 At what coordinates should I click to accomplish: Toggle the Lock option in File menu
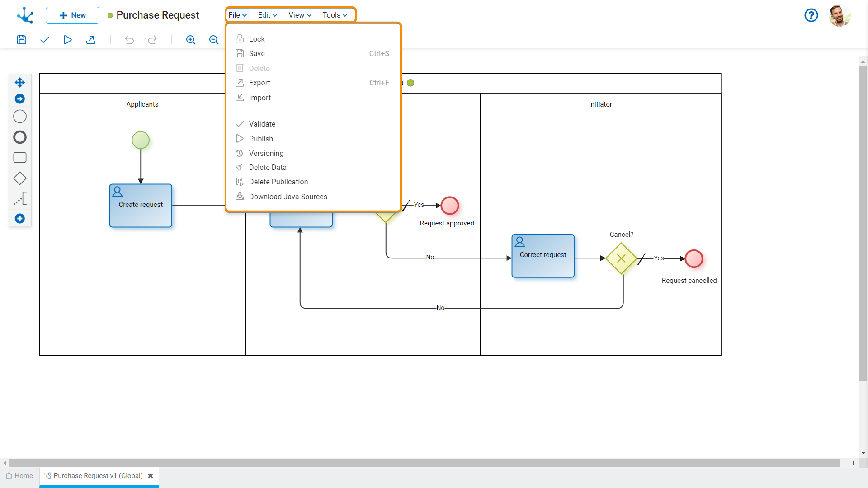(x=256, y=39)
